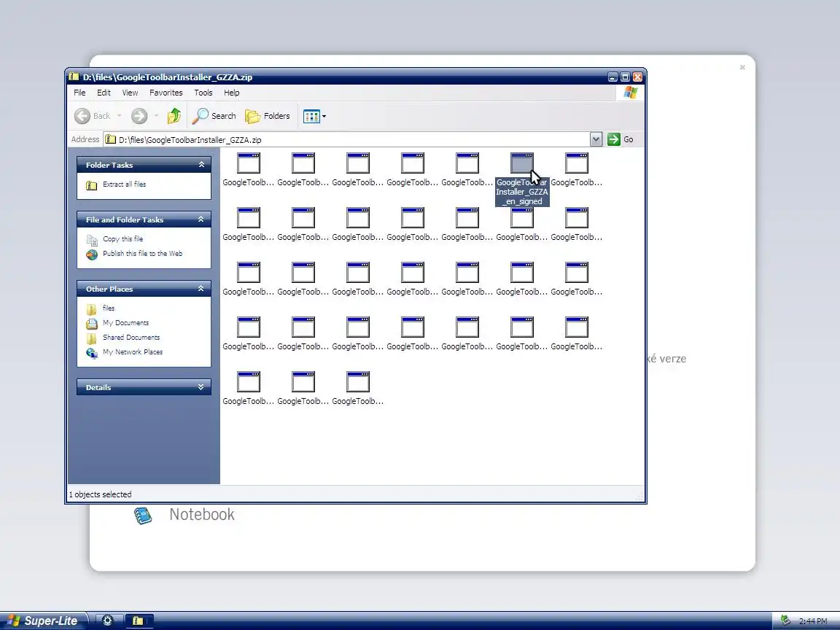Go up one folder level

click(174, 116)
